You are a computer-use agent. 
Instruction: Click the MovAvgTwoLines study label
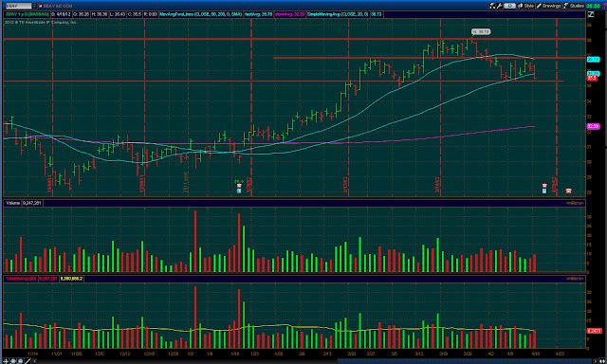201,14
